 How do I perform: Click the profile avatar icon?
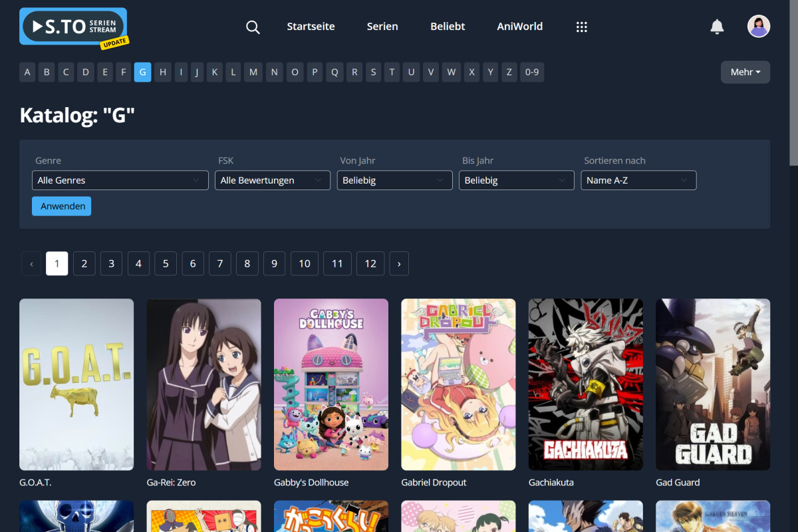click(x=759, y=27)
